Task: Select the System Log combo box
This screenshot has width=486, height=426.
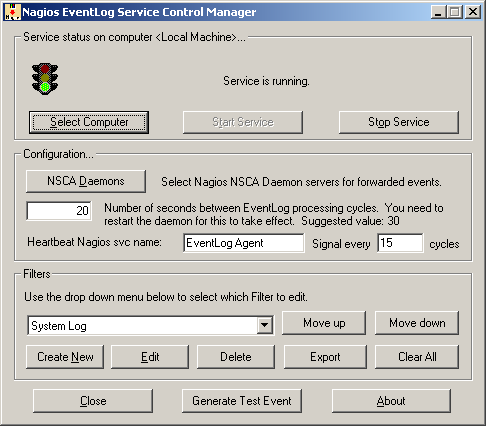Action: point(151,325)
